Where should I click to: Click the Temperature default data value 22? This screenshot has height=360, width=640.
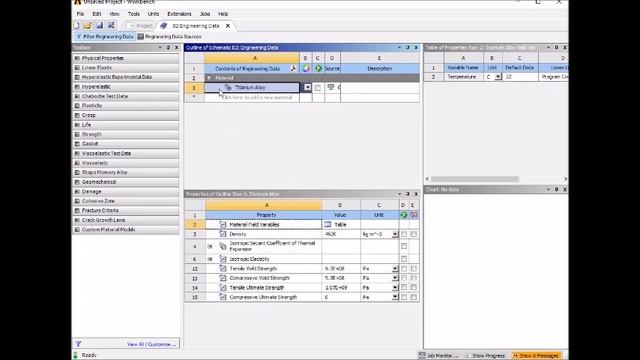click(x=520, y=77)
